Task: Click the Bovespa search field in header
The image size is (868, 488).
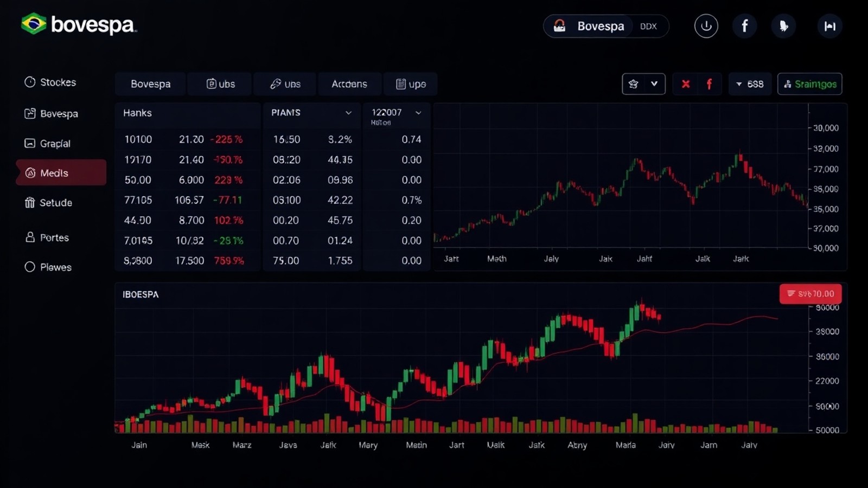Action: (x=606, y=26)
